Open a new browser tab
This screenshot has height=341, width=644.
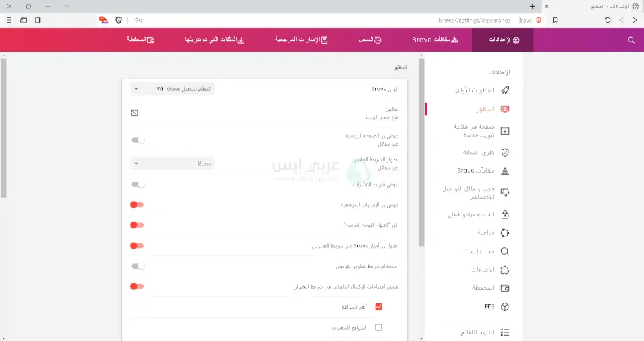(532, 6)
